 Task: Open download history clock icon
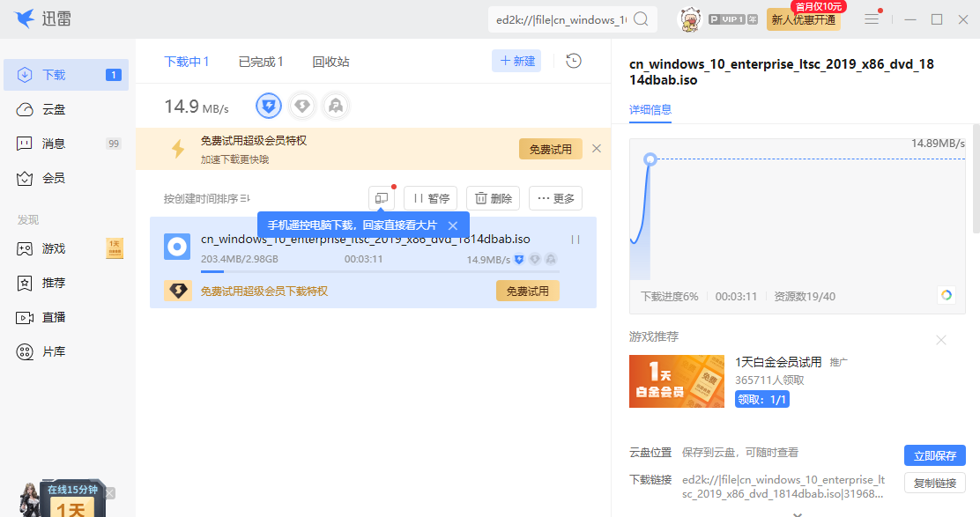point(573,61)
